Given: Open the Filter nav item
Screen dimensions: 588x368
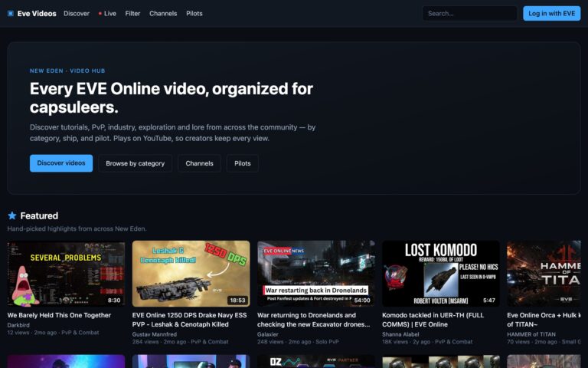Looking at the screenshot, I should [132, 14].
